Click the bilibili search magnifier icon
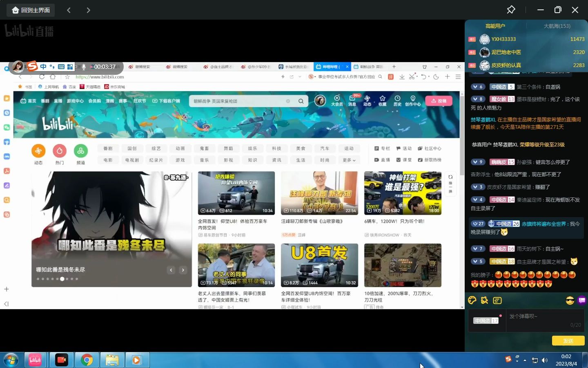The width and height of the screenshot is (588, 368). (x=301, y=101)
